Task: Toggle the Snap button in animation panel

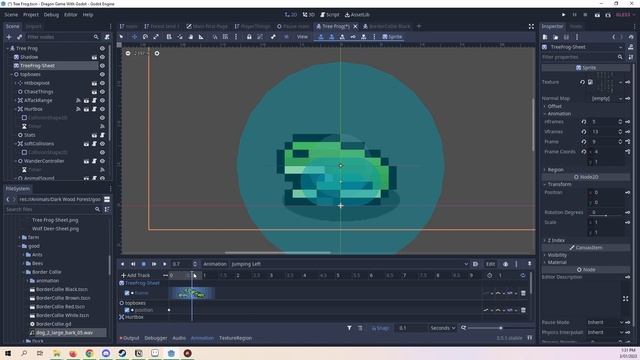Action: [x=380, y=328]
